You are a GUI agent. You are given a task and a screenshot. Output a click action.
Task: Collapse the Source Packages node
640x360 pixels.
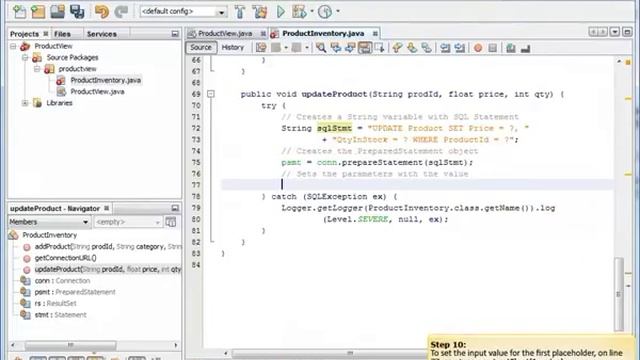25,58
